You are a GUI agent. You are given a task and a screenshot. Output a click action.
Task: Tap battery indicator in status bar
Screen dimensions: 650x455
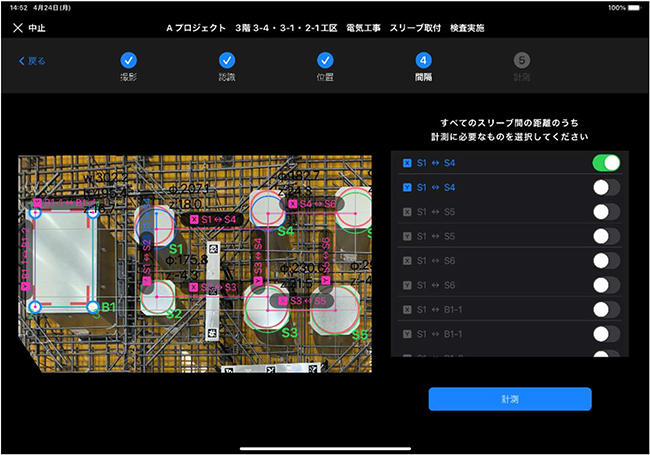pos(634,7)
